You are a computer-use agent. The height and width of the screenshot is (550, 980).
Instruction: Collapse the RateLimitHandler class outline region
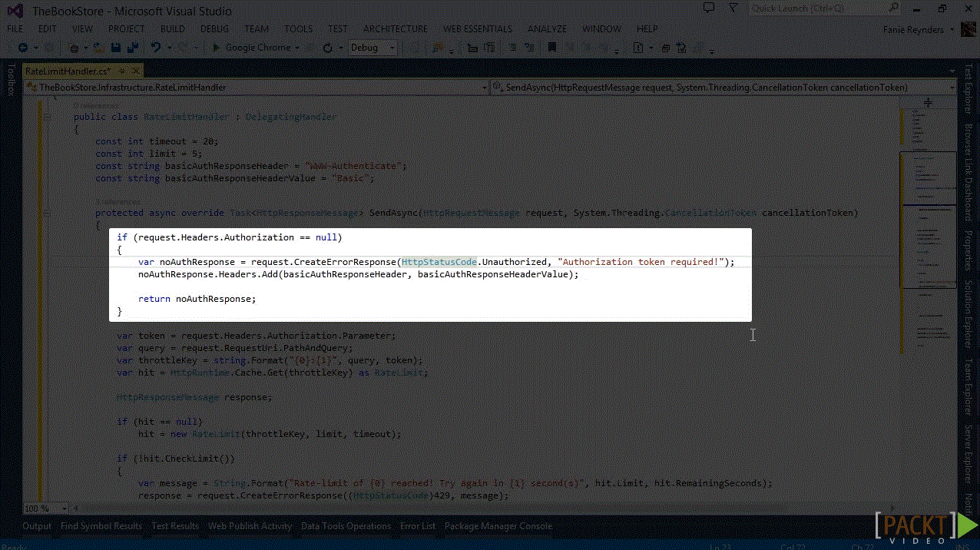pos(47,117)
